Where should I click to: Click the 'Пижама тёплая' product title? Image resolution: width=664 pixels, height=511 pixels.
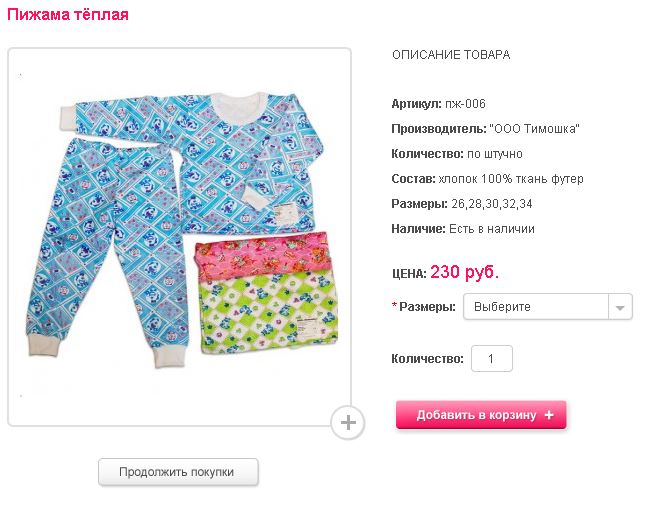68,15
